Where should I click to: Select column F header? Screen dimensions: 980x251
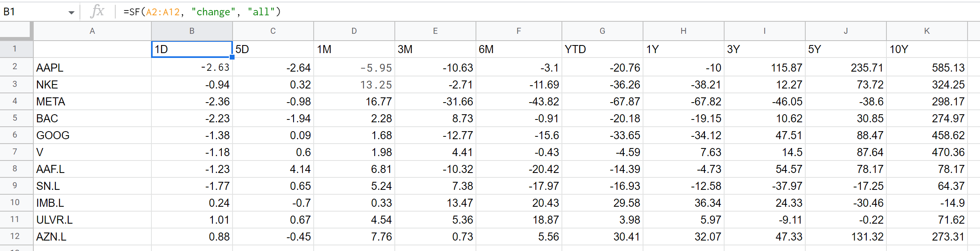pos(519,31)
